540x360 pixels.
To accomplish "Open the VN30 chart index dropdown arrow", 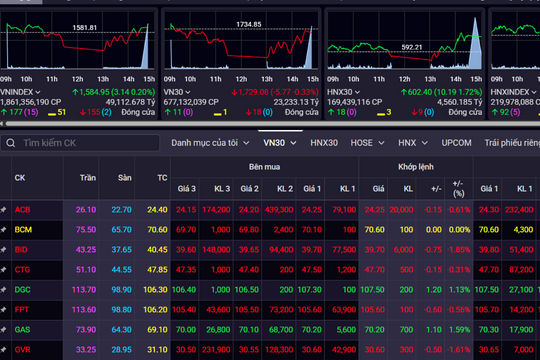I will 188,92.
